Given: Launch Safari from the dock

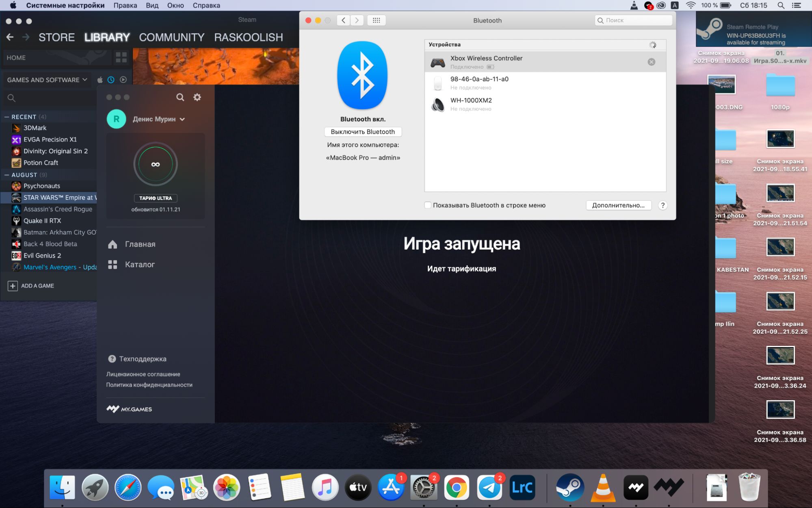Looking at the screenshot, I should click(128, 487).
